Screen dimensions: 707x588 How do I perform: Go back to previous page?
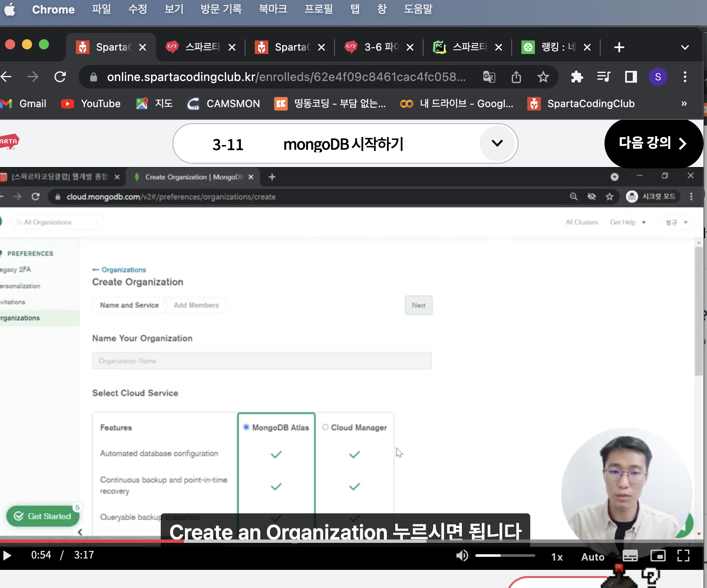(6, 77)
